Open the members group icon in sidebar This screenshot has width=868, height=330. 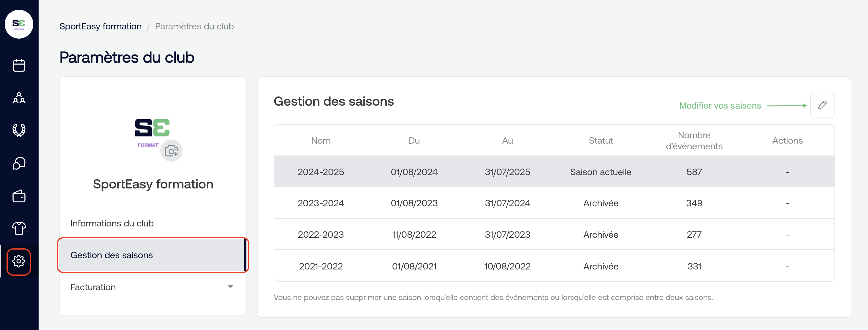(19, 98)
